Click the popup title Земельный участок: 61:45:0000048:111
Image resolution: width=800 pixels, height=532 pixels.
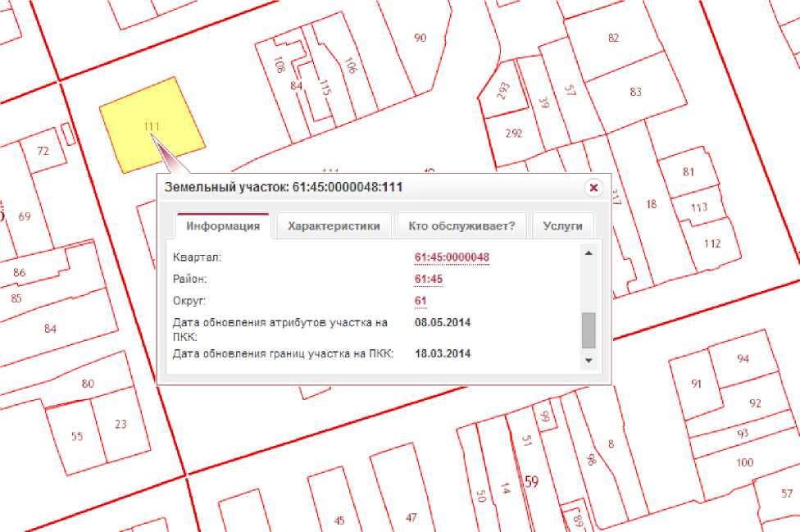[283, 187]
